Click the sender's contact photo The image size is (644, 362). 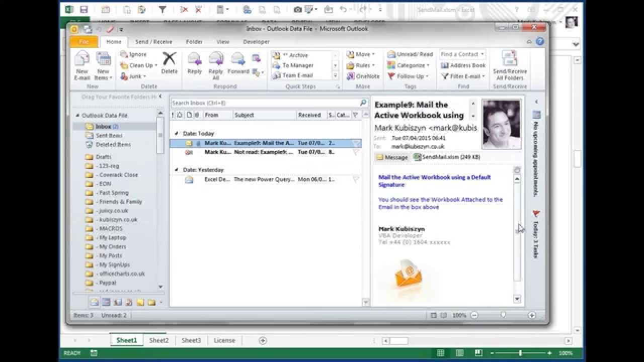point(501,124)
